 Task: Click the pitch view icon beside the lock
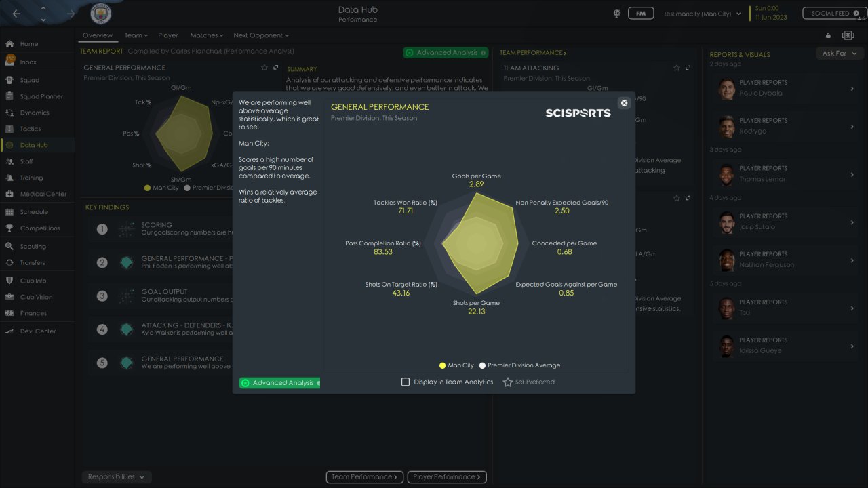(848, 35)
